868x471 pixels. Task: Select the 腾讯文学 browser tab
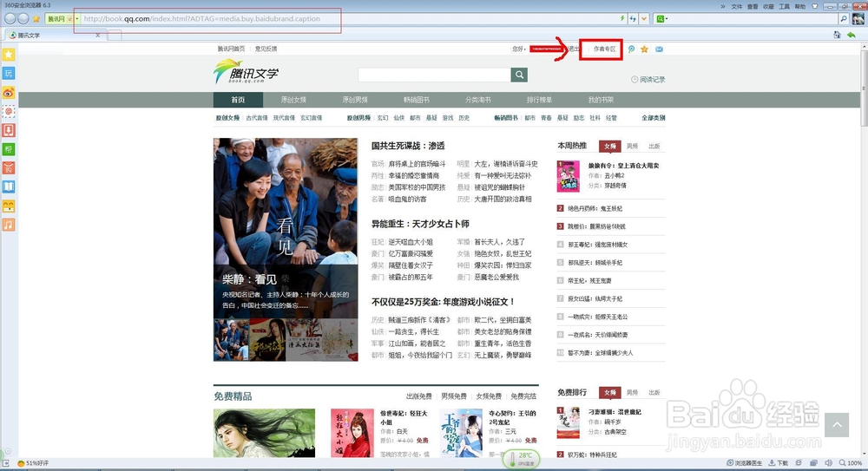[54, 35]
